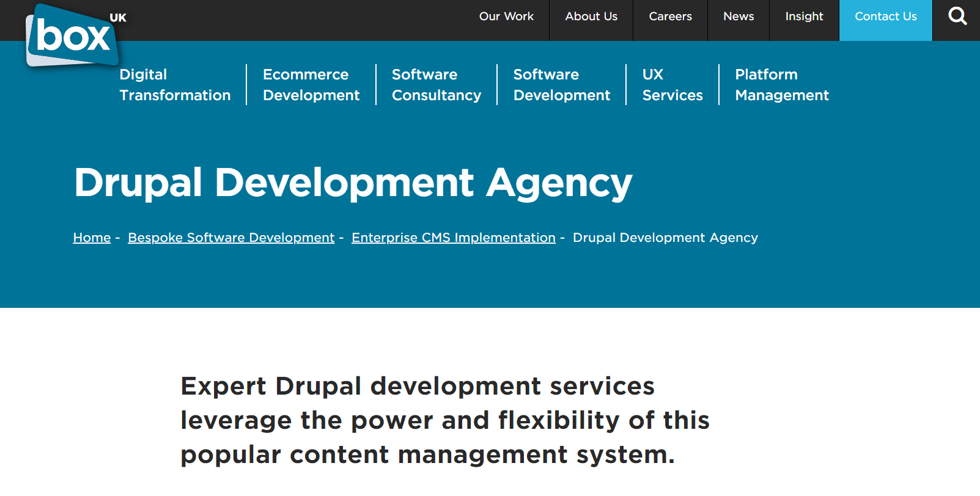Click the Bespoke Software Development breadcrumb
Screen dimensions: 980x496
tap(231, 238)
